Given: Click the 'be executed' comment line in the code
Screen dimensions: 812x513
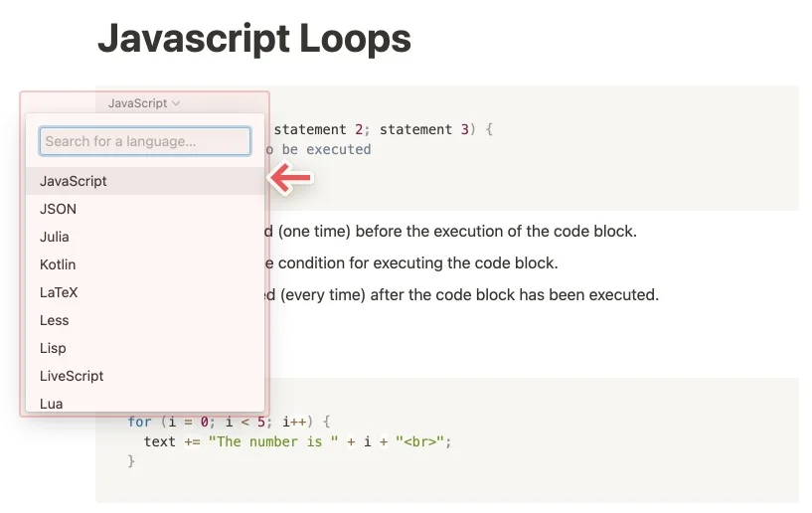Looking at the screenshot, I should tap(326, 149).
